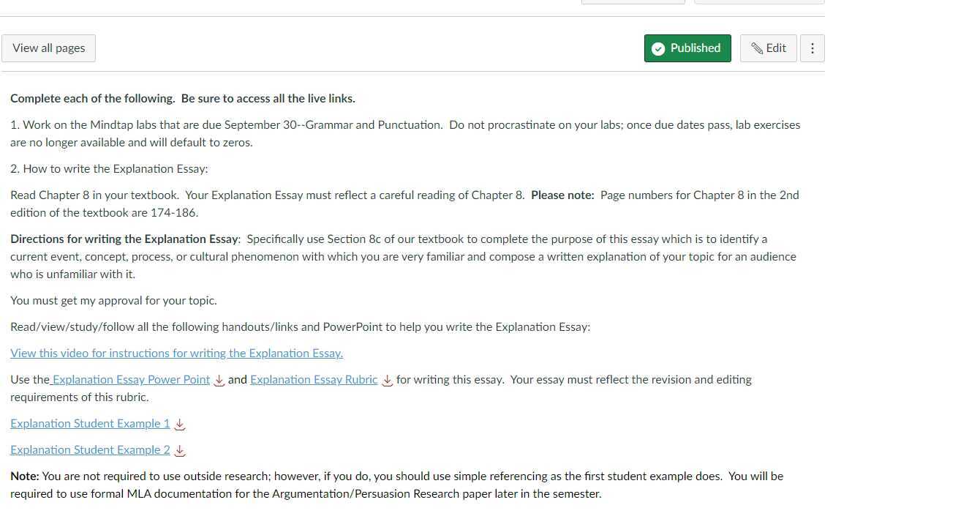This screenshot has width=980, height=527.
Task: Click the partially visible button above View all pages
Action: coord(633,1)
